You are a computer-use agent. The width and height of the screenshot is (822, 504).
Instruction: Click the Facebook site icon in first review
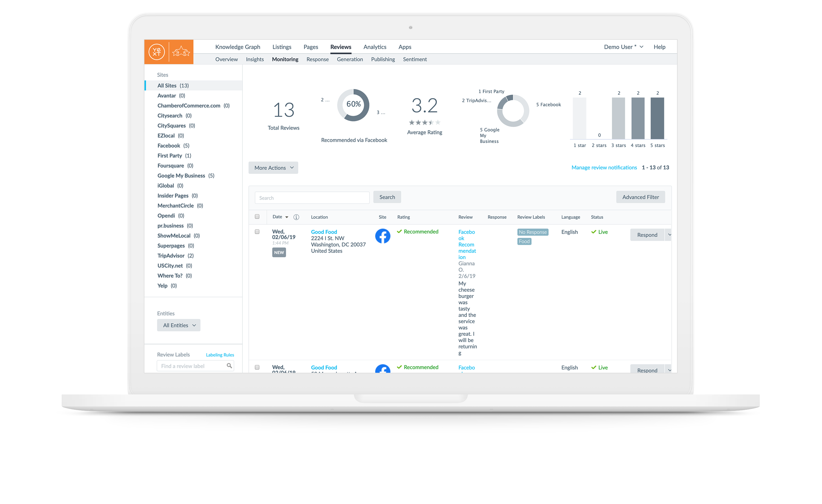tap(383, 236)
